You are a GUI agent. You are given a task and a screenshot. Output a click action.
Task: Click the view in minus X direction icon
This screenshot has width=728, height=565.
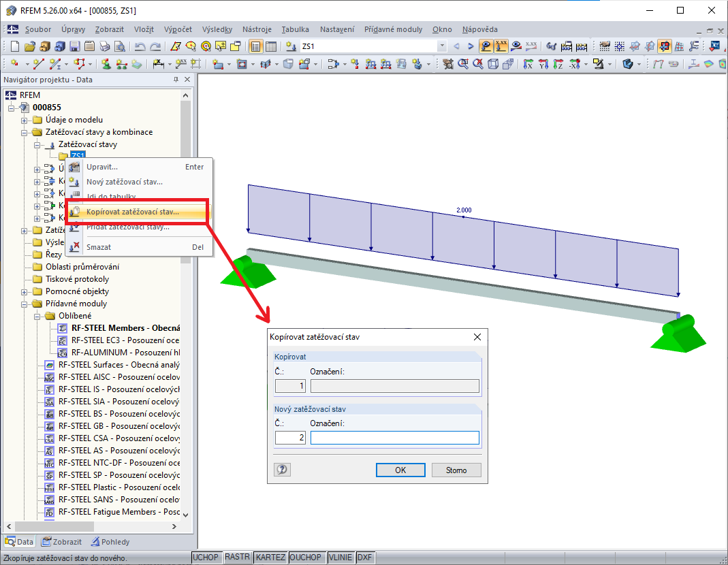point(574,64)
